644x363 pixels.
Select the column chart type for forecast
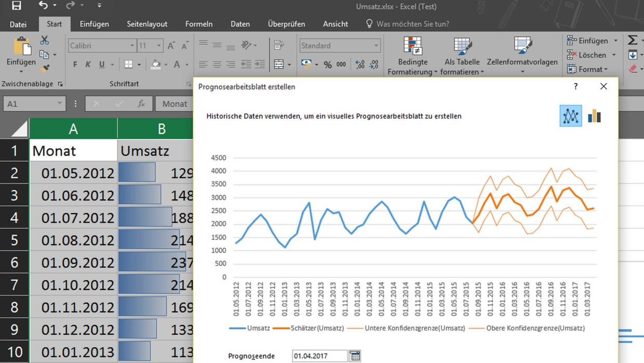coord(594,116)
